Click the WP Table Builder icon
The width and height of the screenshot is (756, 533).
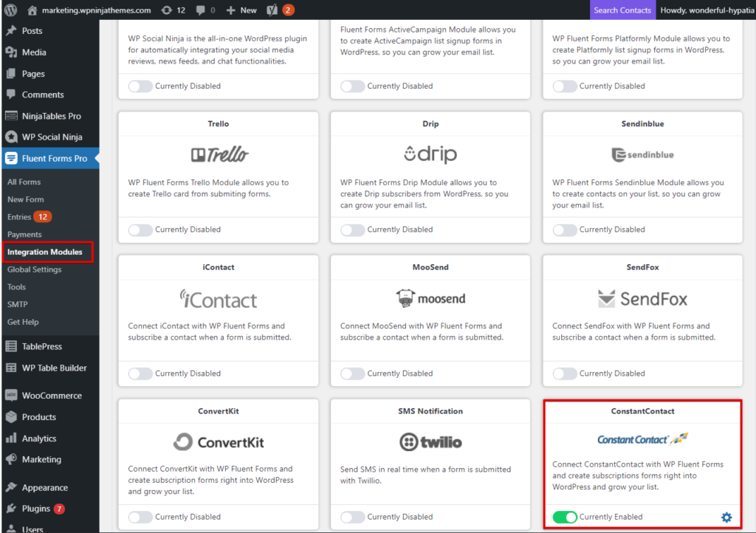(11, 368)
